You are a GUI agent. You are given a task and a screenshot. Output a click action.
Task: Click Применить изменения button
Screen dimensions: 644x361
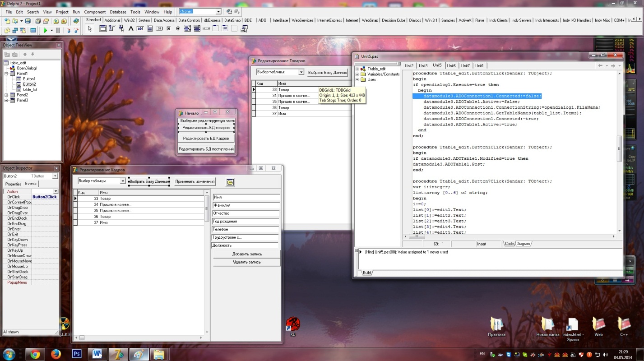tap(195, 181)
